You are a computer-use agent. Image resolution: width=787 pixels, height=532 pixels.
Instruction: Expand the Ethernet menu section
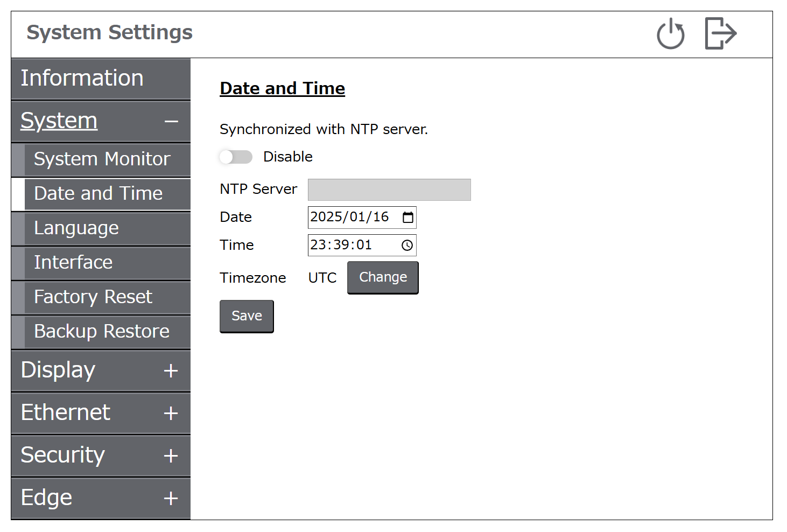point(101,413)
